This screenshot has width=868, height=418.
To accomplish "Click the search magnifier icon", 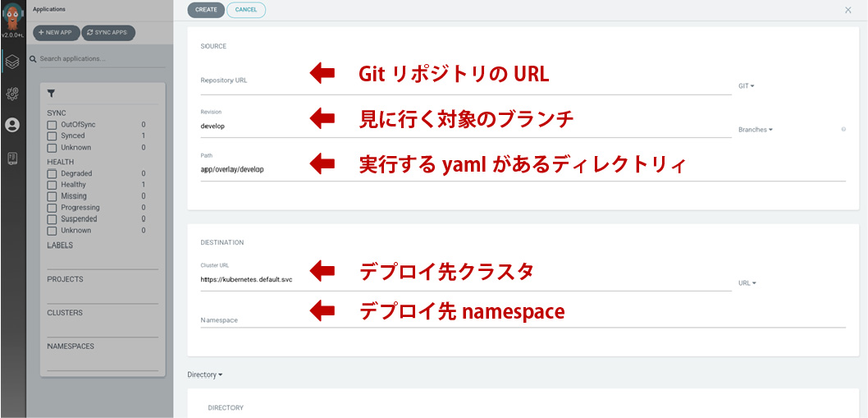I will [33, 59].
